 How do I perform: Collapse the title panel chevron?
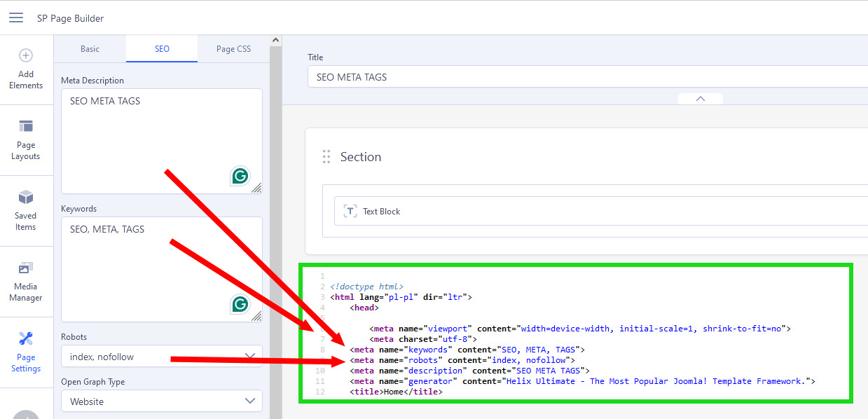pos(700,99)
